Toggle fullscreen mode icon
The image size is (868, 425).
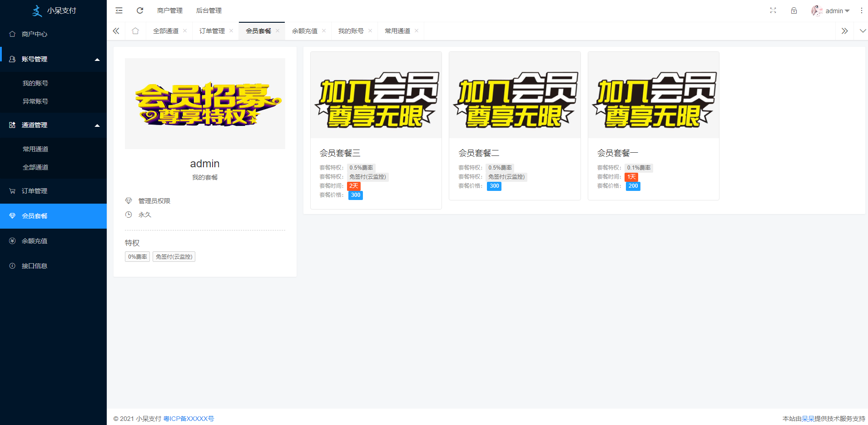(773, 10)
